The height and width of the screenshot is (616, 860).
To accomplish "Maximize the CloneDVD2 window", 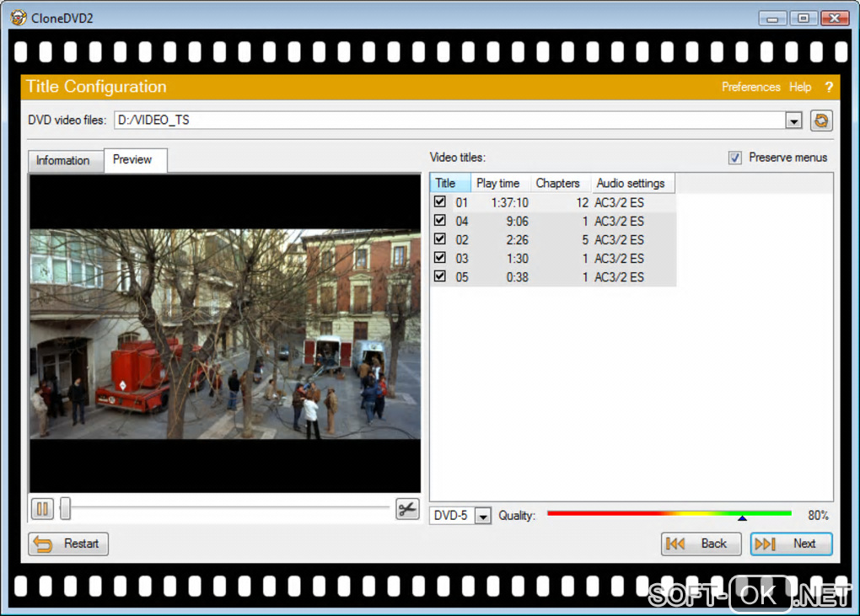I will [x=804, y=18].
